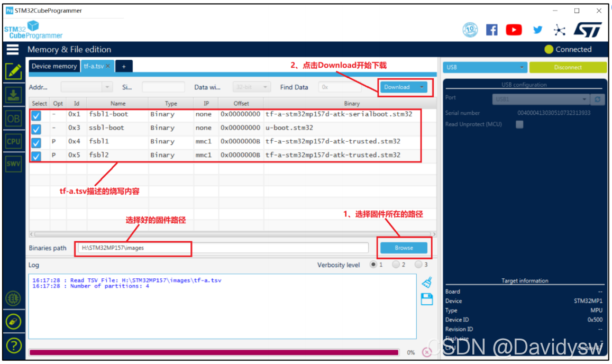Screen dimensions: 612x364
Task: Open the external loader chip icon
Action: click(13, 298)
